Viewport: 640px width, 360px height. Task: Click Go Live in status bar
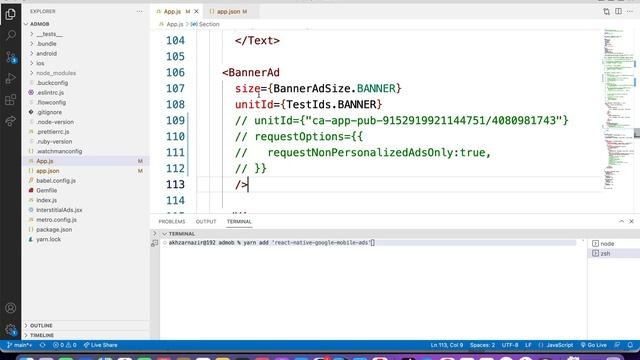tap(593, 345)
